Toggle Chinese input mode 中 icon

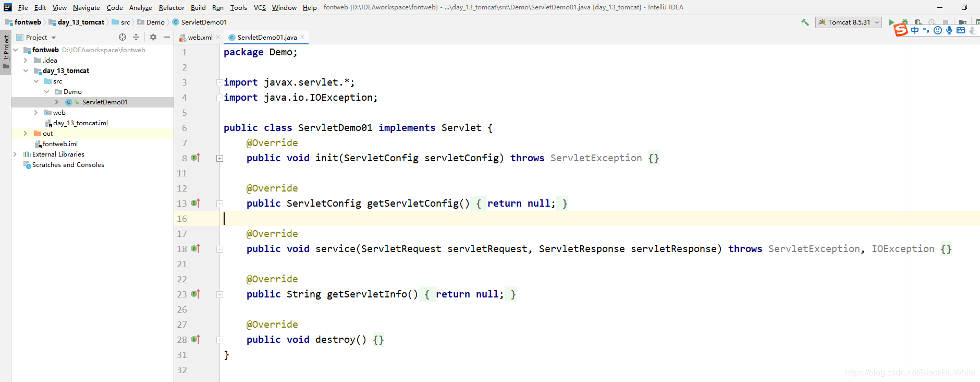pyautogui.click(x=915, y=30)
